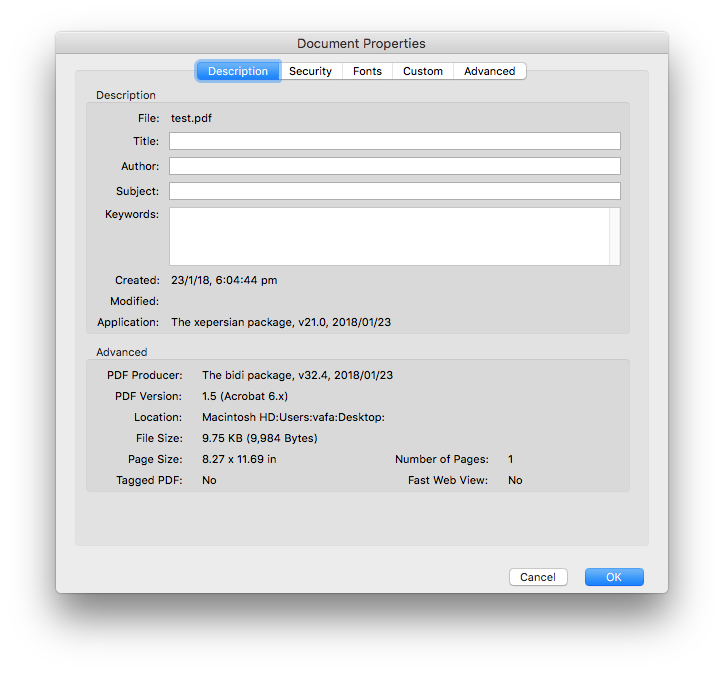Screen dimensions: 724x673
Task: Click the file size 9.75 KB value
Action: (259, 438)
